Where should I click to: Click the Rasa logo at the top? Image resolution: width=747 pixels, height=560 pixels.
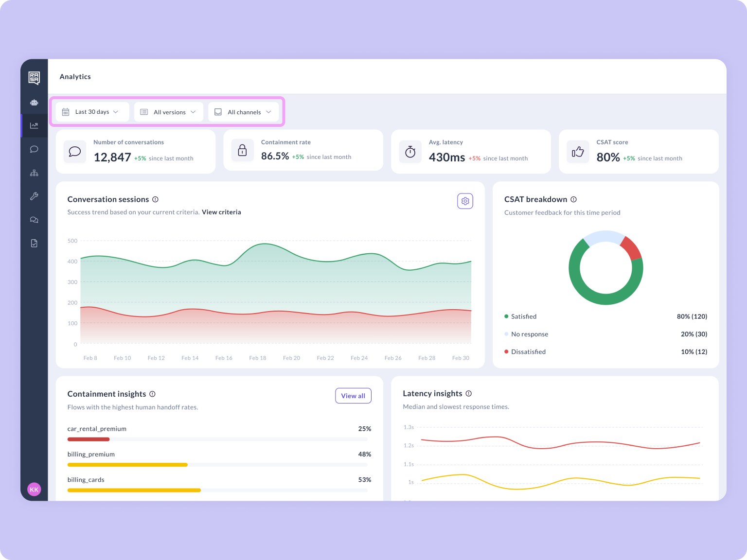(x=34, y=78)
